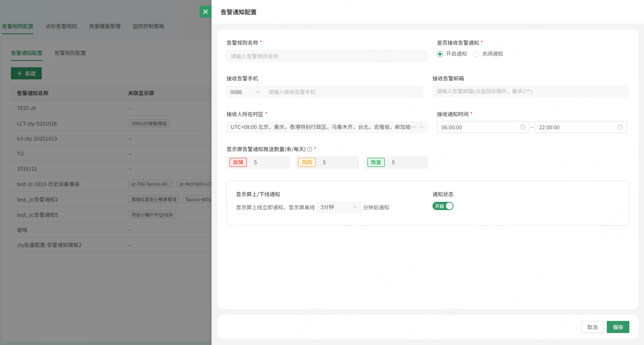This screenshot has width=644, height=345.
Task: Click the plus icon on 新建 button
Action: click(20, 74)
